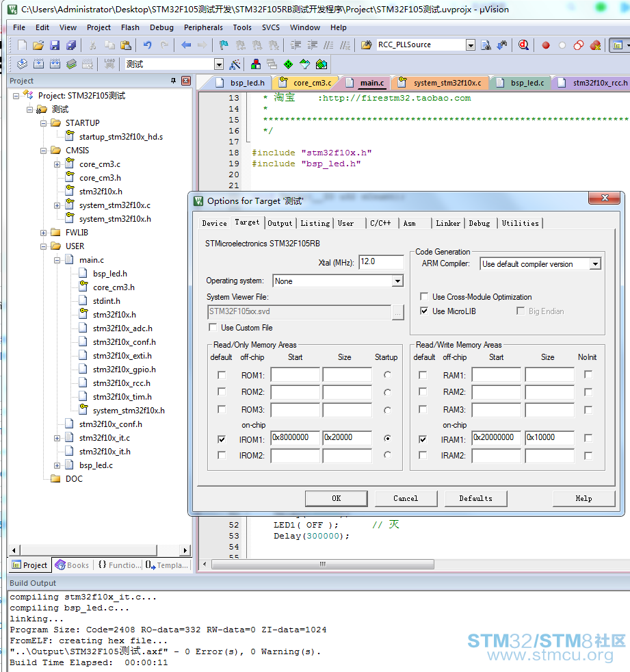
Task: Click the green diamond Manage Run-Time icon
Action: (x=289, y=64)
